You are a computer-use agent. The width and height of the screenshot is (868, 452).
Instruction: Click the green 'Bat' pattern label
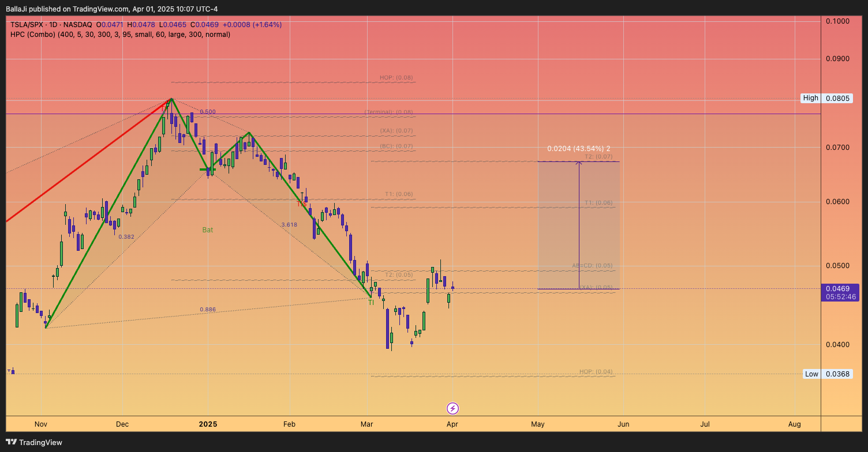[208, 230]
